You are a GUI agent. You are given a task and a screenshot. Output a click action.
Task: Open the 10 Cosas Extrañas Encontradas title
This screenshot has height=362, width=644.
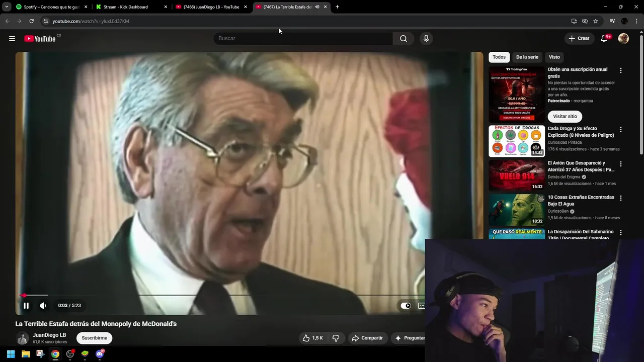(x=581, y=201)
